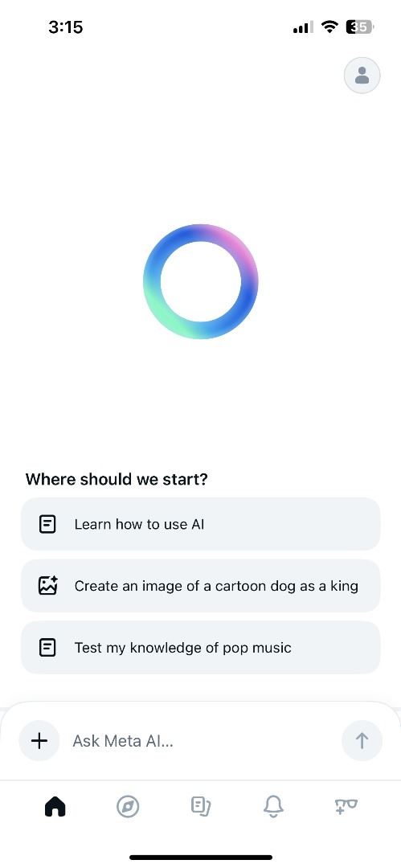The height and width of the screenshot is (868, 401).
Task: Tap the Wi-Fi status icon
Action: click(x=330, y=27)
